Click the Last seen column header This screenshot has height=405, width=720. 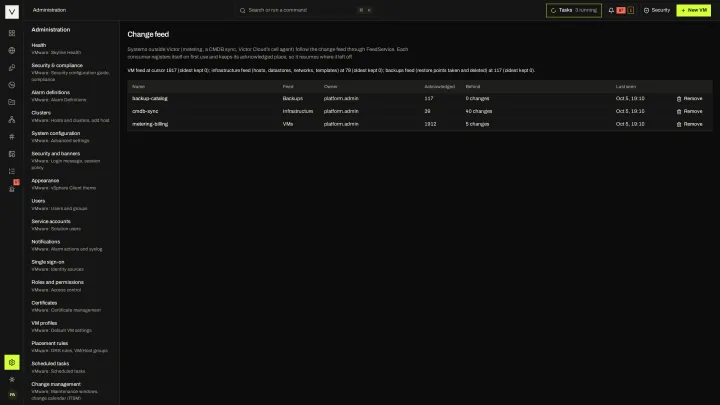625,86
